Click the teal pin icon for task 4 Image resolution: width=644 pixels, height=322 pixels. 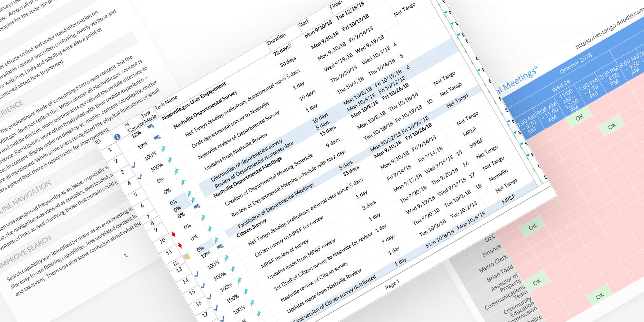pos(170,160)
